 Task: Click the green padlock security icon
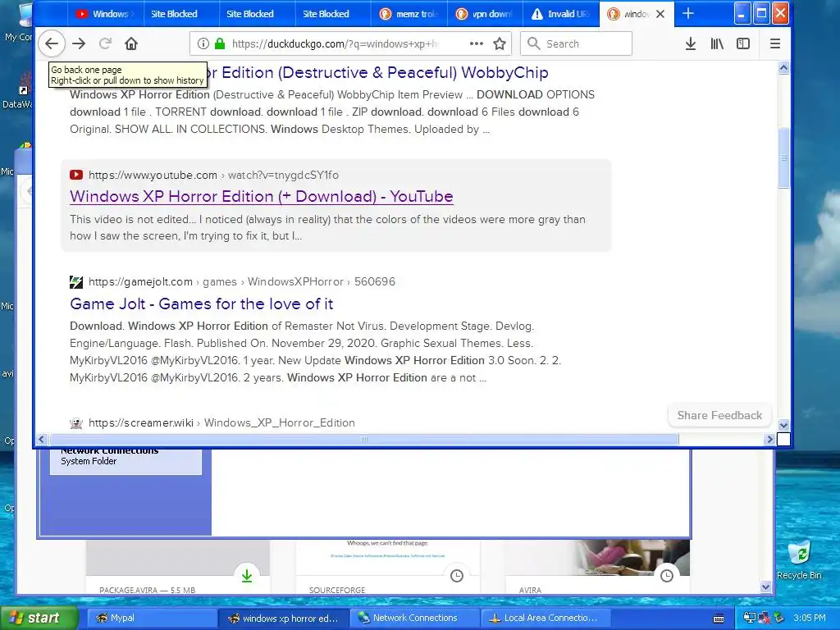(x=220, y=44)
